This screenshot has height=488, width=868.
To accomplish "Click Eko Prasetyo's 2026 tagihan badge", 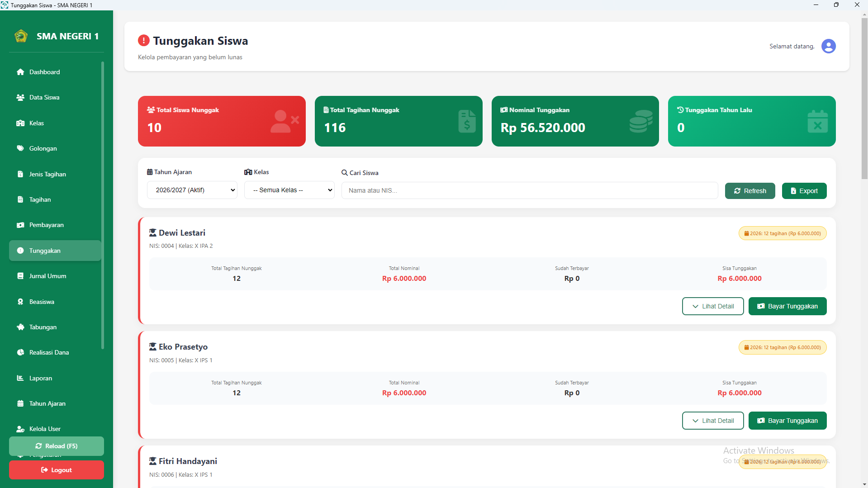I will pyautogui.click(x=783, y=347).
